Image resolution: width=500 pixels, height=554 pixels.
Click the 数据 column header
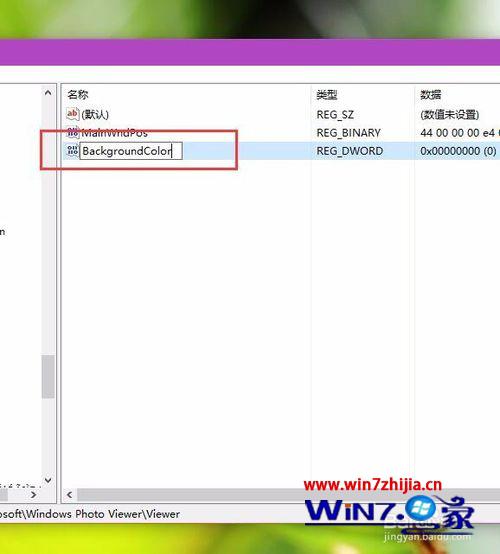pos(430,95)
